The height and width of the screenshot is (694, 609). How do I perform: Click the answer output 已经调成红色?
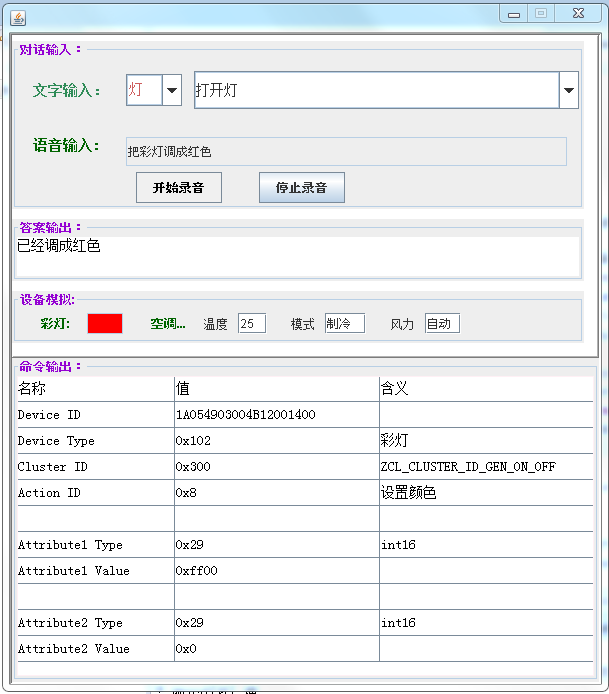point(297,257)
